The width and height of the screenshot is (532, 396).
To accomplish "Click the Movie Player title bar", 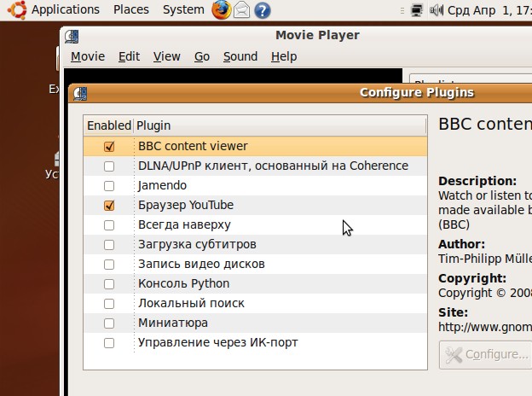I will 297,36.
